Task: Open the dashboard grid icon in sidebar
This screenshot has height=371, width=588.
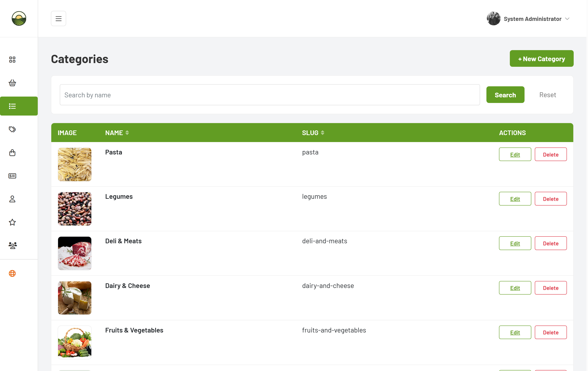Action: point(12,60)
